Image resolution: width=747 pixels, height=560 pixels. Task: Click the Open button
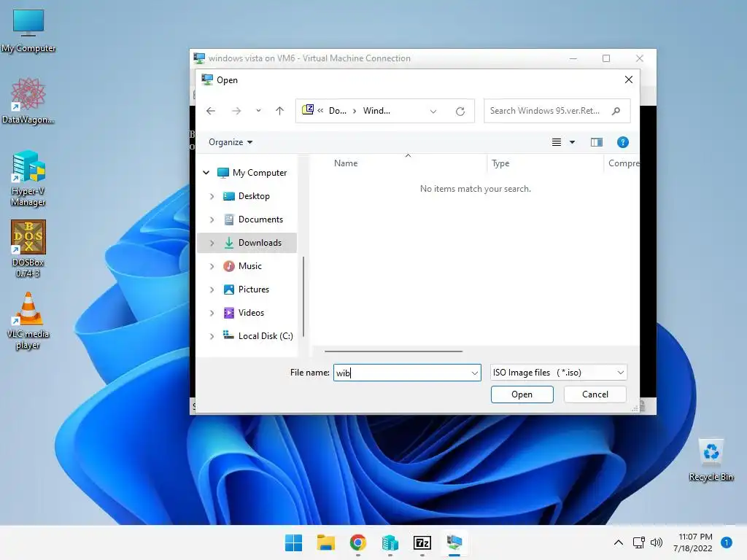coord(522,394)
